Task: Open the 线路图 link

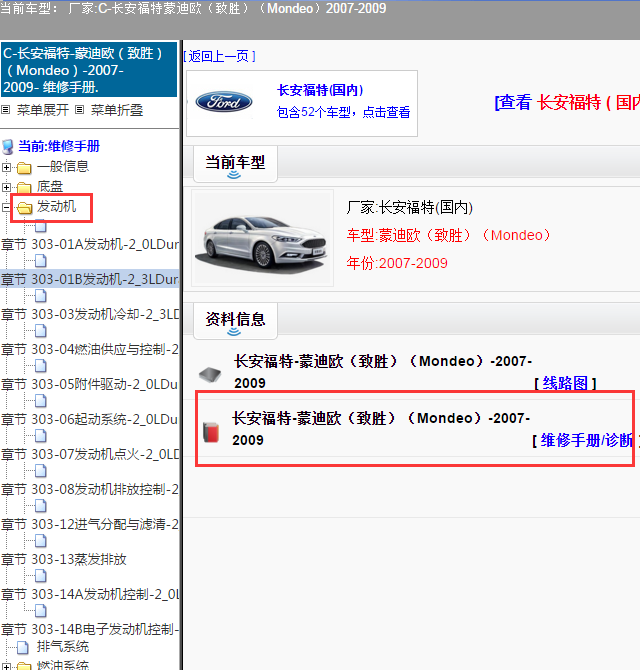Action: [x=565, y=383]
